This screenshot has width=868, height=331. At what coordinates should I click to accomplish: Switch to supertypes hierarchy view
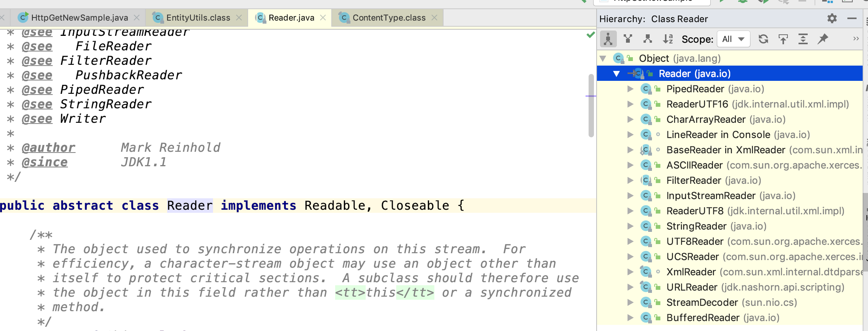[x=628, y=39]
